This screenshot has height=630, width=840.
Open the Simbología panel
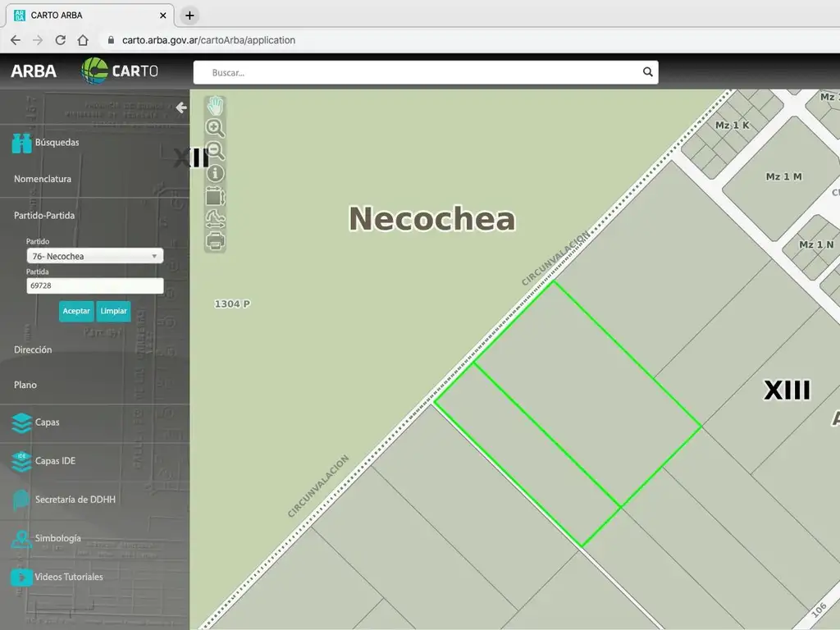tap(57, 539)
